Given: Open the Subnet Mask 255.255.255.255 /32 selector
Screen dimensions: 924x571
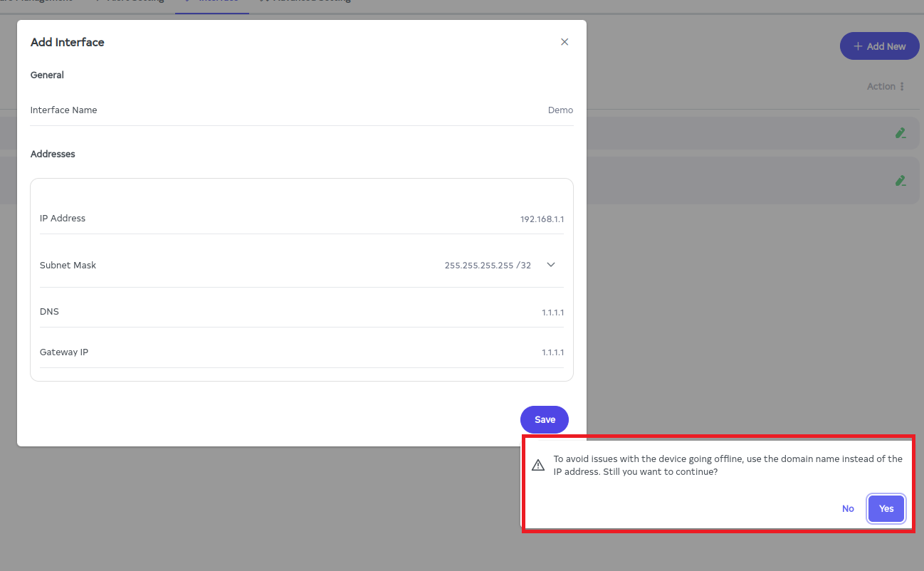Looking at the screenshot, I should [488, 265].
